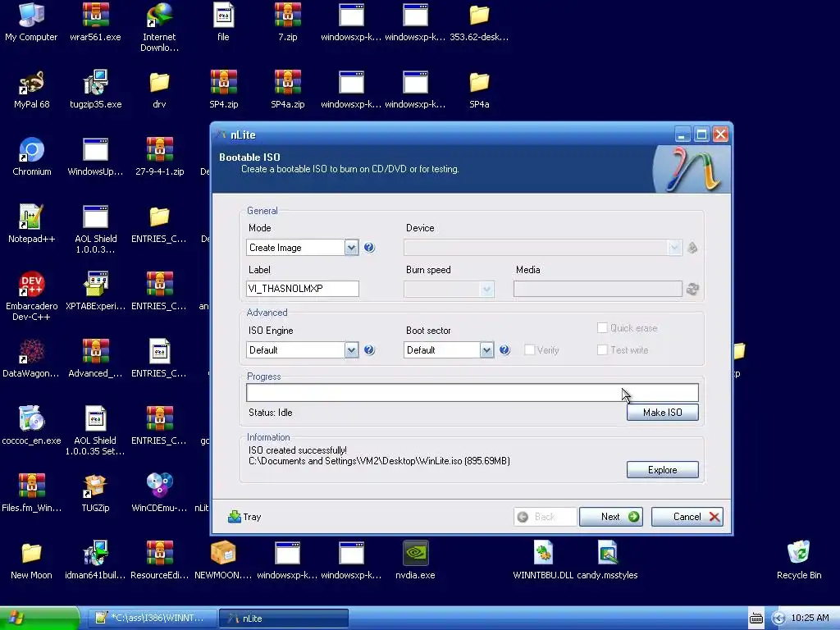Click the nLite taskbar button

pos(284,619)
